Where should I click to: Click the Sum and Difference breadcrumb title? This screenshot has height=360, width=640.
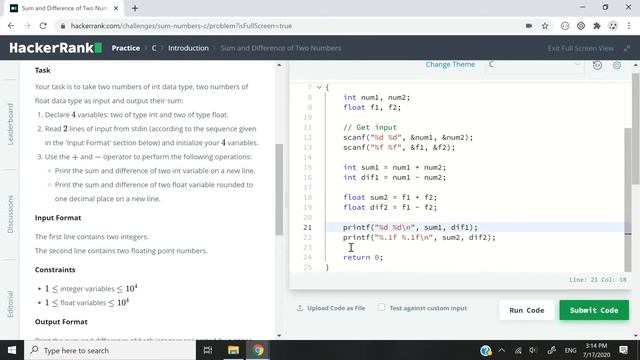[x=281, y=48]
